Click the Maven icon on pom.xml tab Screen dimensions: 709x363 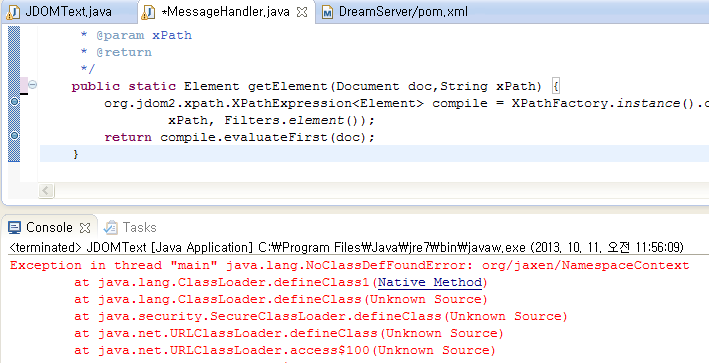point(327,13)
